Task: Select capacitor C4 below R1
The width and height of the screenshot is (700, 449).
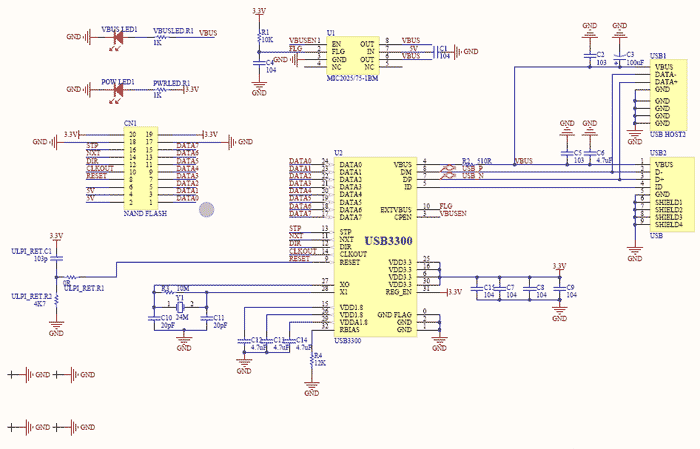Action: click(x=259, y=63)
